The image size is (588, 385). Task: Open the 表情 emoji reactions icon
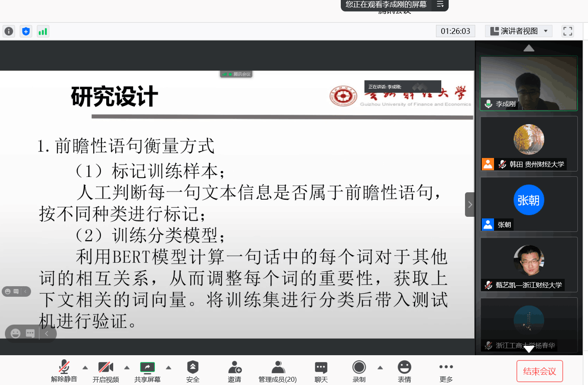[x=404, y=371]
